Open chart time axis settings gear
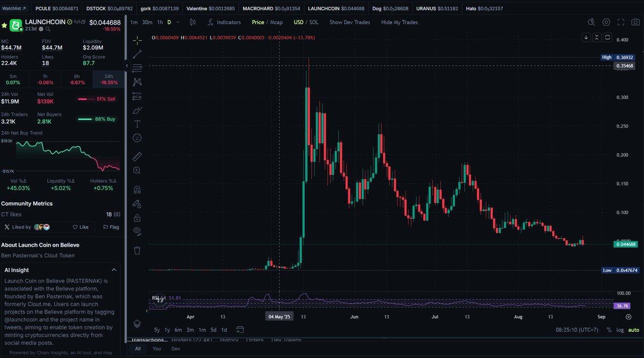This screenshot has width=644, height=358. coord(628,317)
